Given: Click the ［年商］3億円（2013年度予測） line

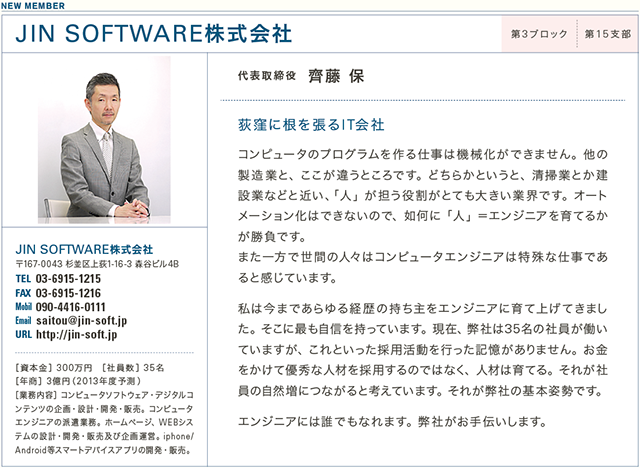Looking at the screenshot, I should (78, 381).
